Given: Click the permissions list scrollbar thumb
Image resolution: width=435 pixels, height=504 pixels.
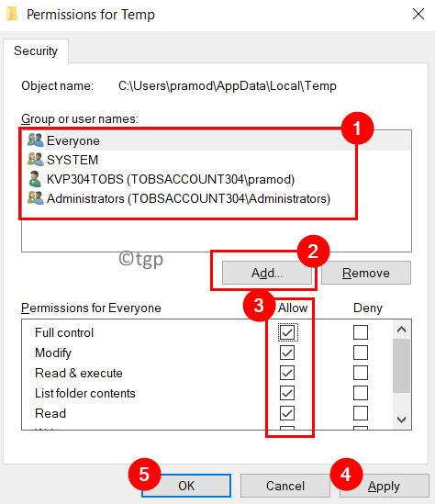Looking at the screenshot, I should [x=401, y=365].
